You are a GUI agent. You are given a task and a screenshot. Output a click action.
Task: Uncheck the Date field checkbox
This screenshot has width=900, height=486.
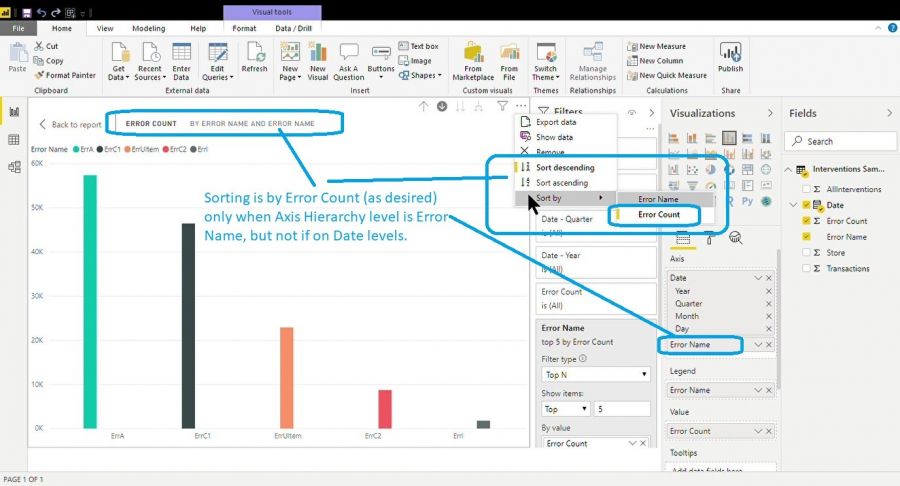[x=806, y=205]
